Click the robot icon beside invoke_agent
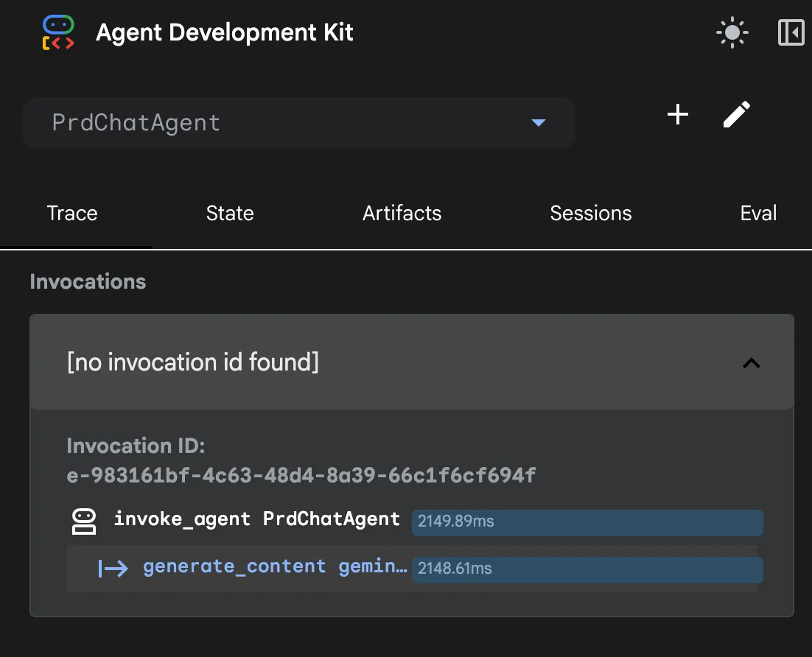The height and width of the screenshot is (657, 812). [83, 521]
